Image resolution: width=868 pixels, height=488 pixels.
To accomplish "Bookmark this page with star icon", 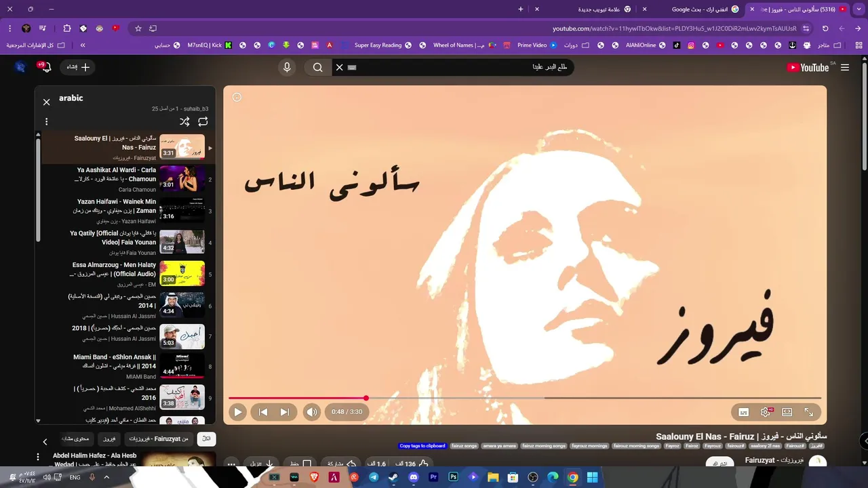I will (138, 28).
